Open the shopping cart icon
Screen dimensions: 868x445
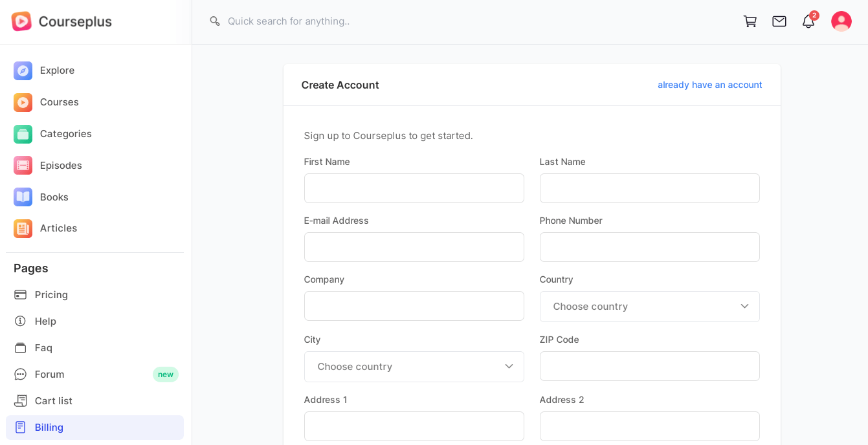coord(750,21)
